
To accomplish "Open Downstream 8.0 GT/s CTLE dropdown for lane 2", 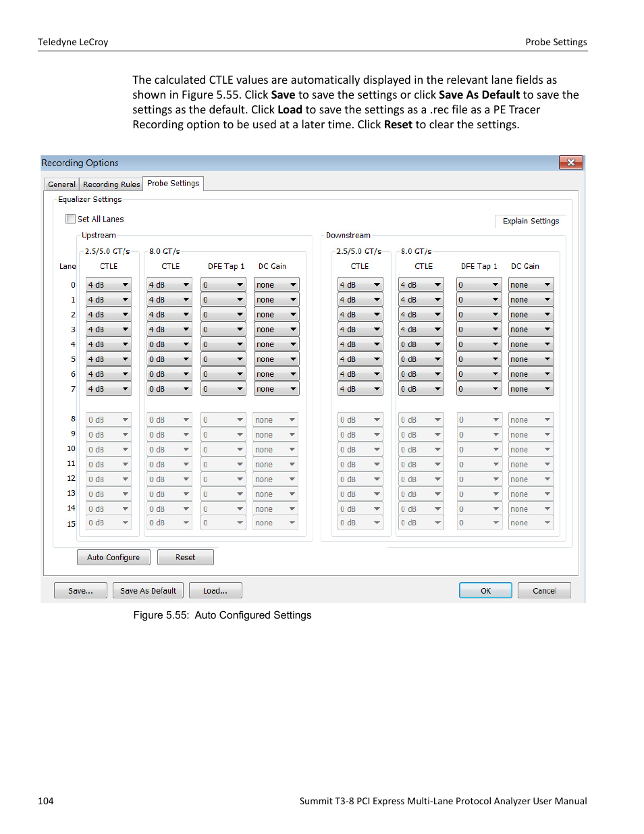I will point(421,315).
